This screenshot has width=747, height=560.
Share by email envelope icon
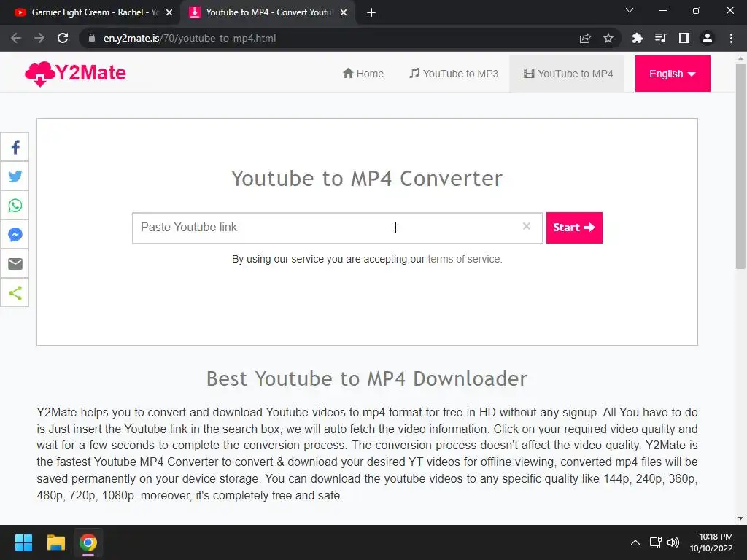coord(15,263)
